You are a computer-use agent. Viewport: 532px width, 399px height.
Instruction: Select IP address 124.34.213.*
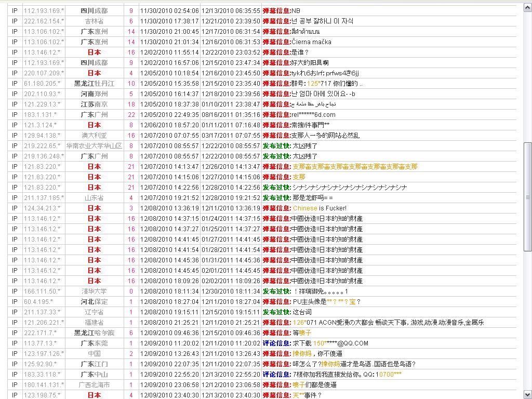(x=42, y=208)
